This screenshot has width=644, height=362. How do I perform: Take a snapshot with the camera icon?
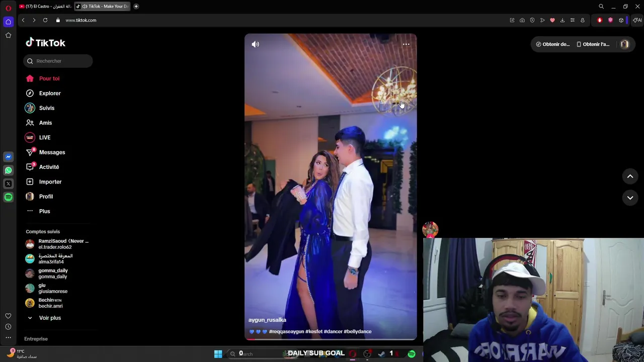click(x=522, y=20)
